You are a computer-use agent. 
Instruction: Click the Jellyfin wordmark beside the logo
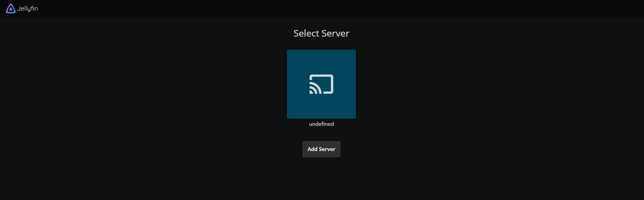click(x=28, y=9)
